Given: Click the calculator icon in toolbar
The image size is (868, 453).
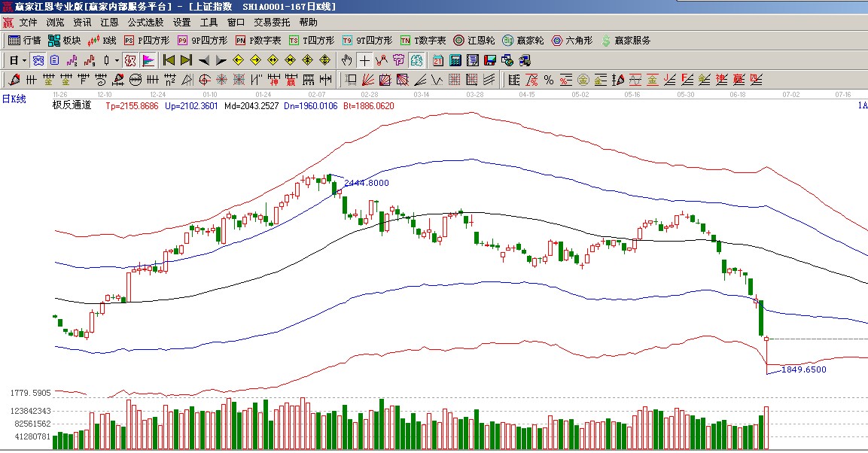Looking at the screenshot, I should tap(455, 60).
